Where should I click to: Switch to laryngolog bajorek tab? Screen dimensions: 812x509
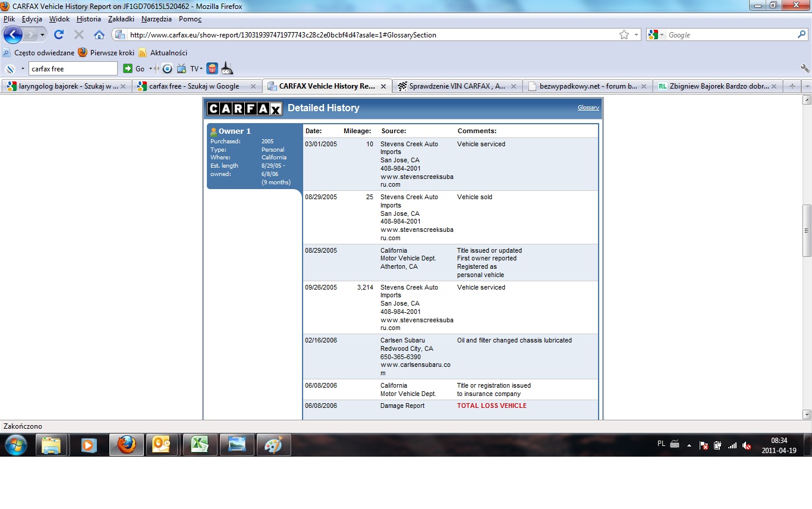pyautogui.click(x=66, y=86)
